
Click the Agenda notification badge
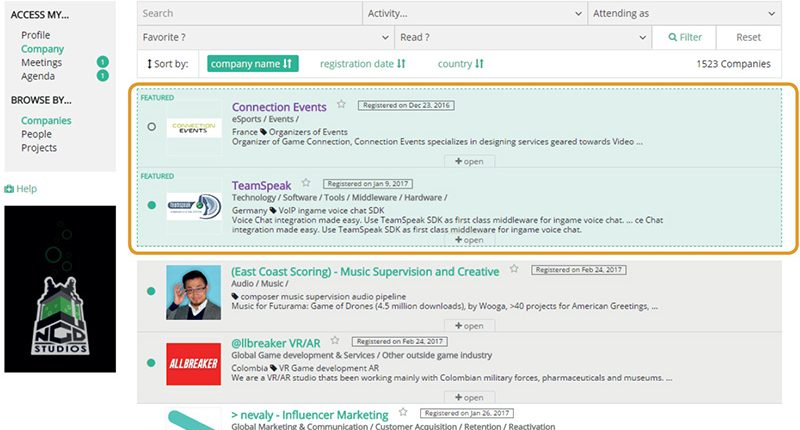[x=103, y=75]
